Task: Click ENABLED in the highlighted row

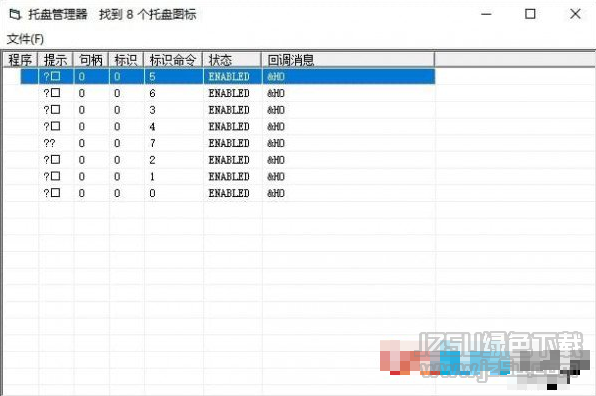Action: [x=229, y=76]
